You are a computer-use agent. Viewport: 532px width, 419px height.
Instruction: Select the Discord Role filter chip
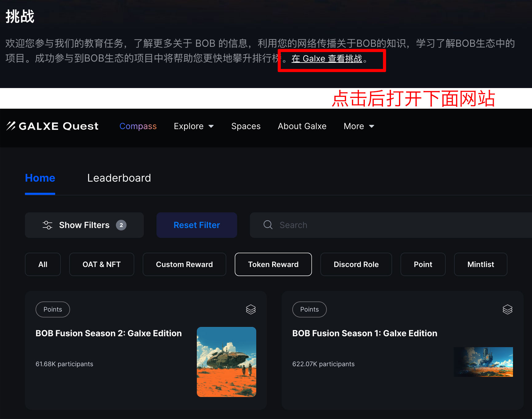(x=356, y=264)
